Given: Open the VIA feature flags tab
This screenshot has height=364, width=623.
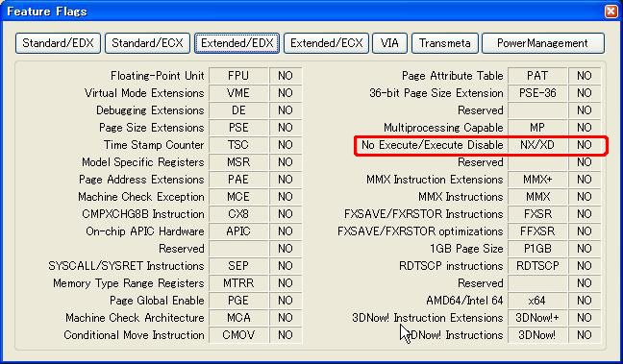Looking at the screenshot, I should coord(389,43).
